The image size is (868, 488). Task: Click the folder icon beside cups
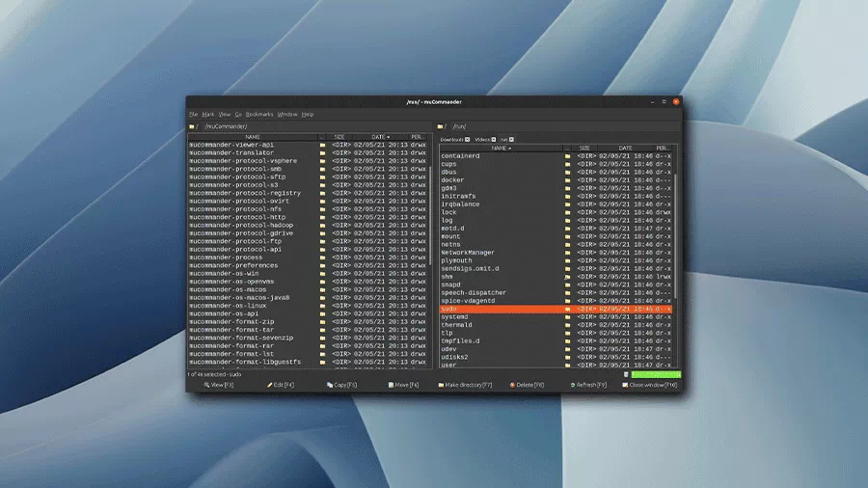[567, 164]
